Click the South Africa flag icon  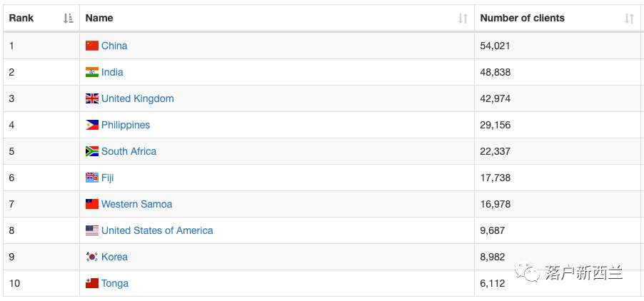coord(92,151)
